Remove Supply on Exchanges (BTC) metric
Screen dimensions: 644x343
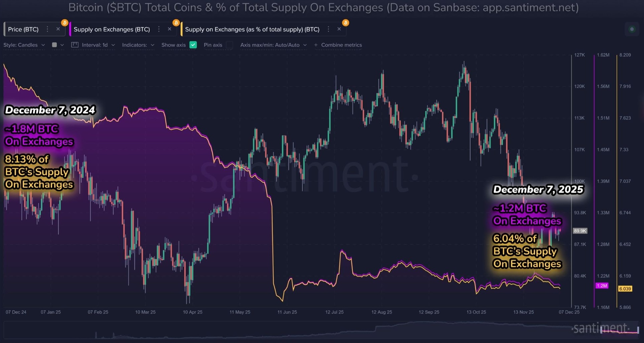click(170, 29)
